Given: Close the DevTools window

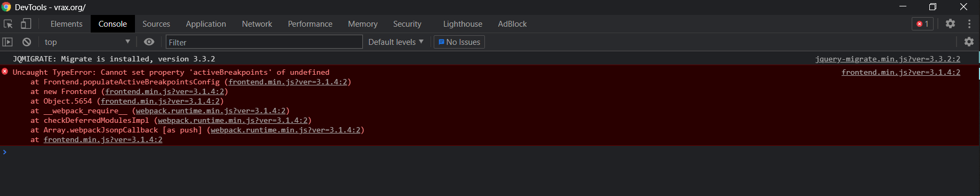Looking at the screenshot, I should 963,6.
